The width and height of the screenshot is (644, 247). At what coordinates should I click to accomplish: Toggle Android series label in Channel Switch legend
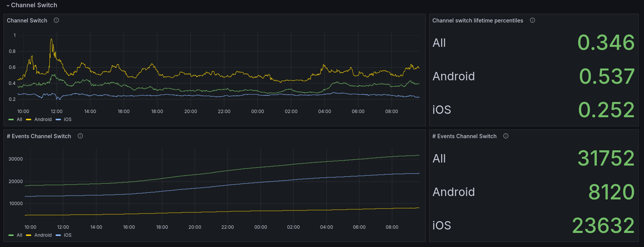[43, 120]
